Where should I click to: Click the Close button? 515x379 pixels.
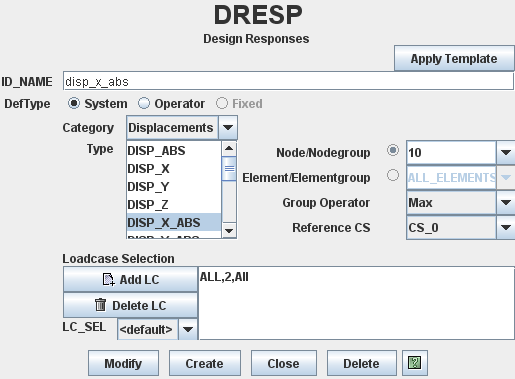[x=284, y=363]
